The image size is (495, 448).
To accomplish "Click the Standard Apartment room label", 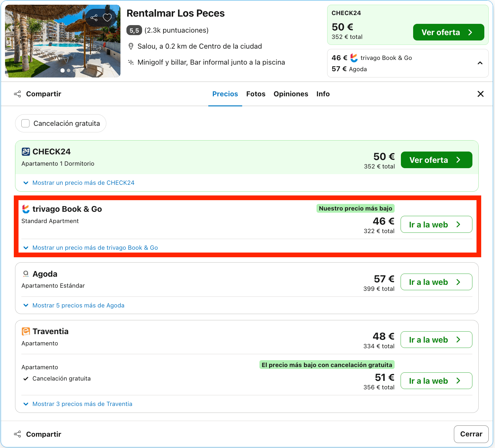I will click(50, 221).
